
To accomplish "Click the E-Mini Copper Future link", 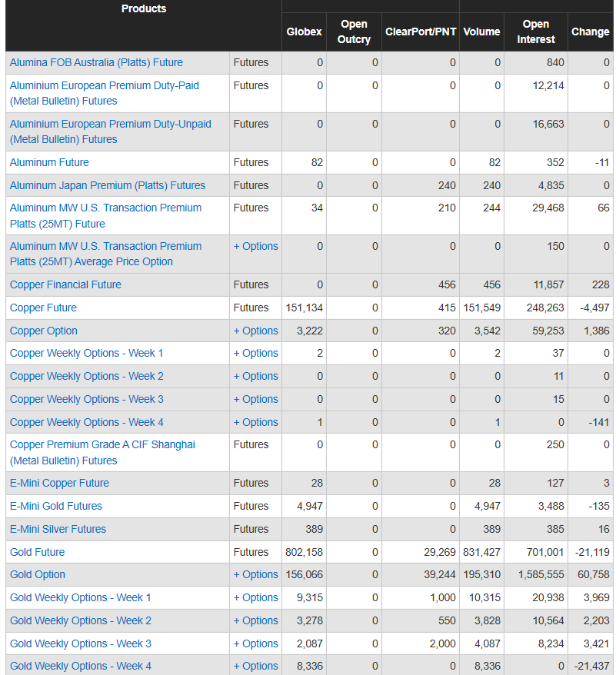I will point(59,483).
